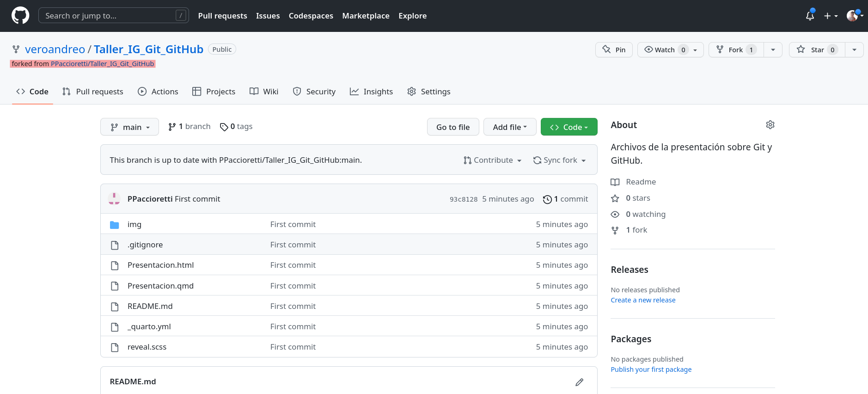Click the About section gear icon

(x=770, y=125)
